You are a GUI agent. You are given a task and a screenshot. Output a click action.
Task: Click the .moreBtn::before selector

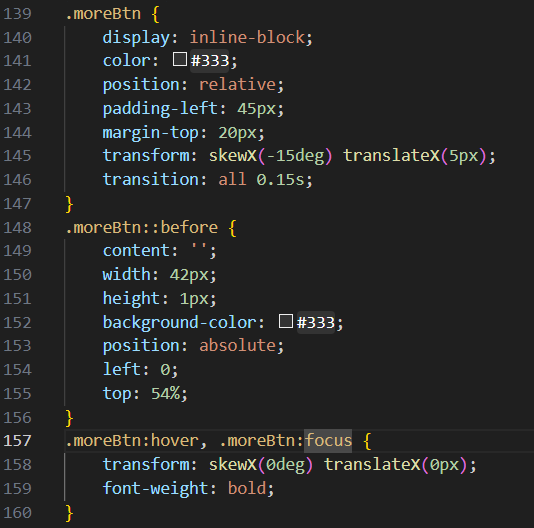142,228
